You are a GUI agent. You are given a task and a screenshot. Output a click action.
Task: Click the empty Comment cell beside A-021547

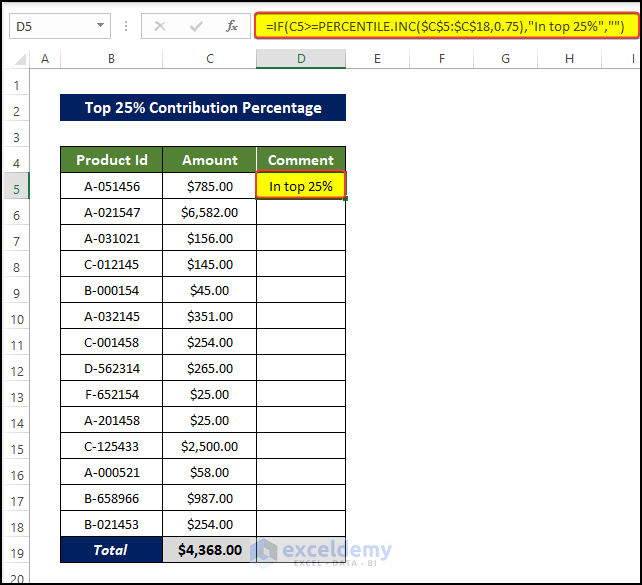(301, 212)
